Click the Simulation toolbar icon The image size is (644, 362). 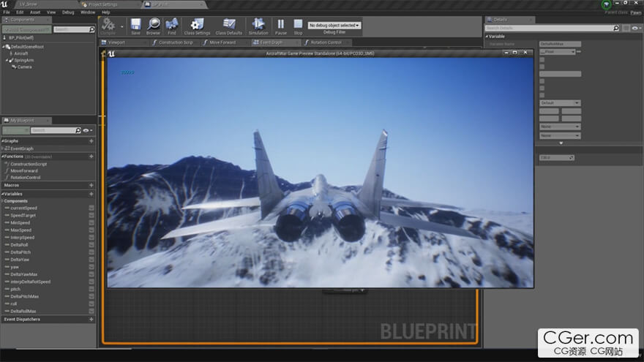coord(258,26)
